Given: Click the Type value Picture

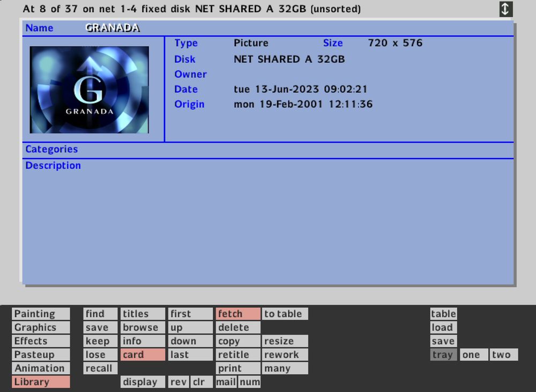Looking at the screenshot, I should pyautogui.click(x=251, y=43).
